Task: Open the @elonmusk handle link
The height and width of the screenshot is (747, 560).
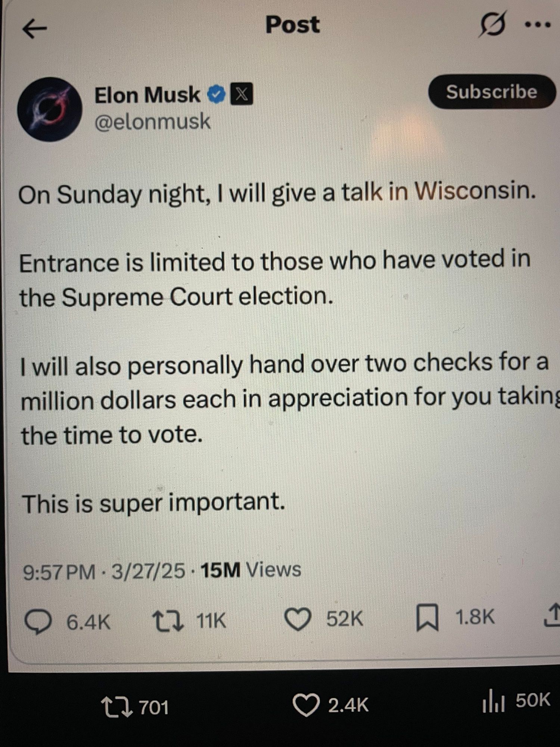Action: 153,122
